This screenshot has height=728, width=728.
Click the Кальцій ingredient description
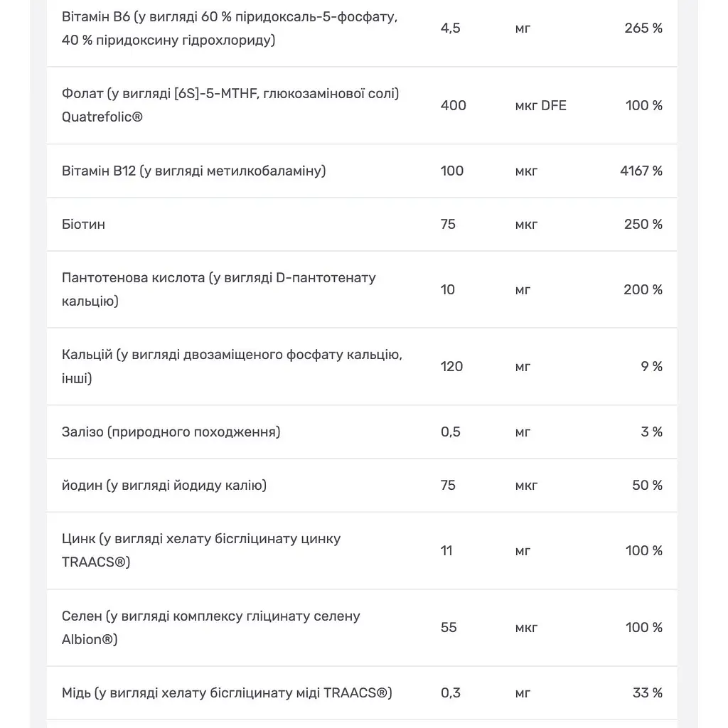(232, 366)
